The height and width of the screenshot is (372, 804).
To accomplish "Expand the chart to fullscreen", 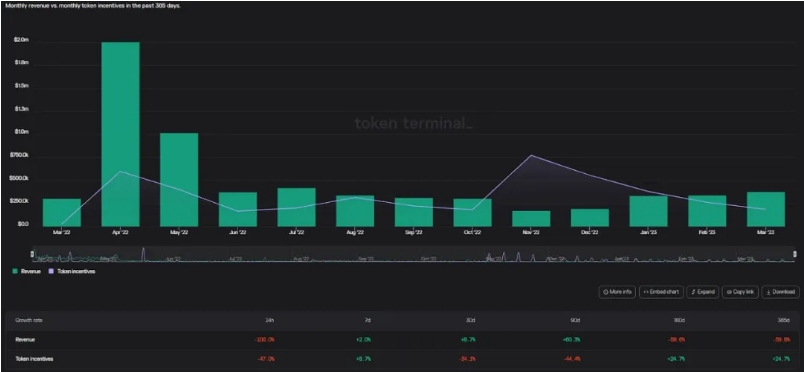I will click(703, 292).
